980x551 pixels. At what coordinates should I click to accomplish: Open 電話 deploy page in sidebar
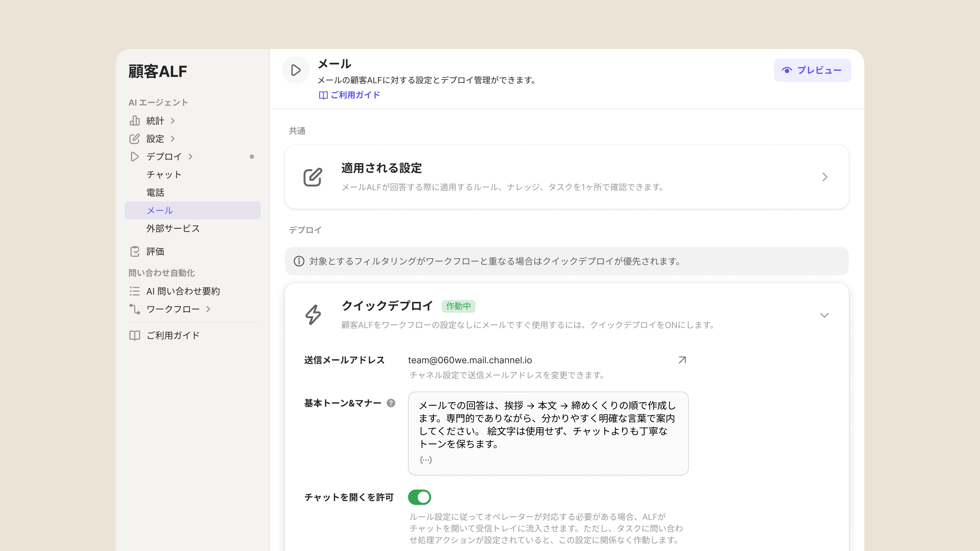155,193
